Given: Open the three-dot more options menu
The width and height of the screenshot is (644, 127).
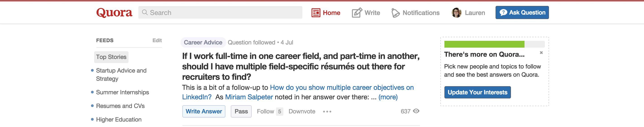Looking at the screenshot, I should (327, 112).
